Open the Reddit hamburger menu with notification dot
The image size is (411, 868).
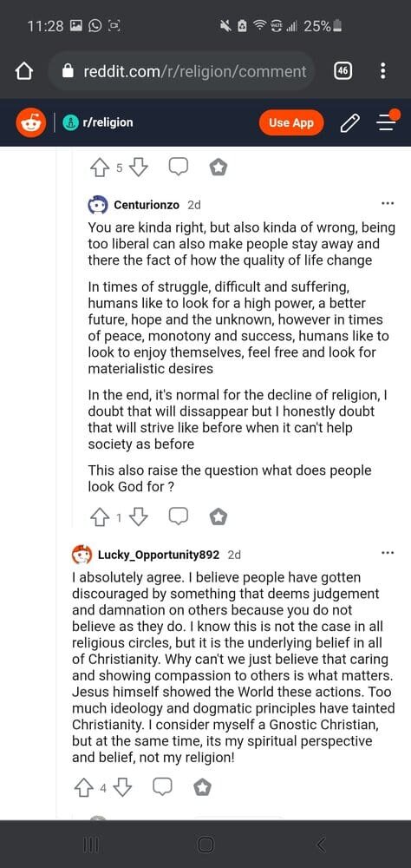(388, 122)
